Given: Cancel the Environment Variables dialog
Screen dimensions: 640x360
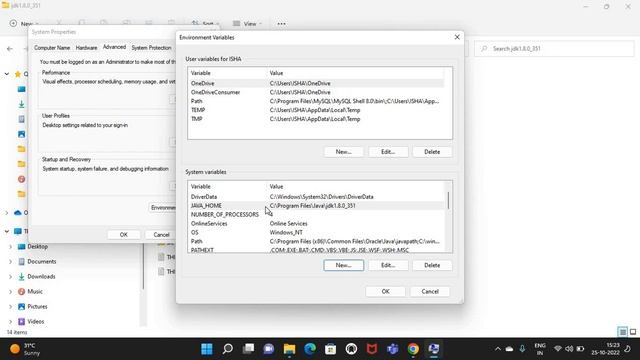Looking at the screenshot, I should click(x=430, y=291).
